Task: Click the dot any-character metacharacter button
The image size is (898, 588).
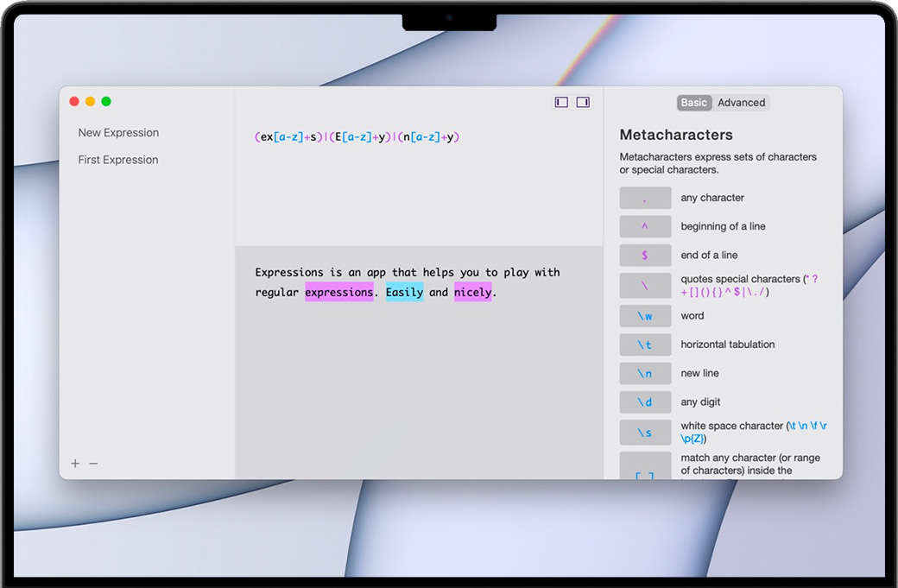Action: click(645, 198)
